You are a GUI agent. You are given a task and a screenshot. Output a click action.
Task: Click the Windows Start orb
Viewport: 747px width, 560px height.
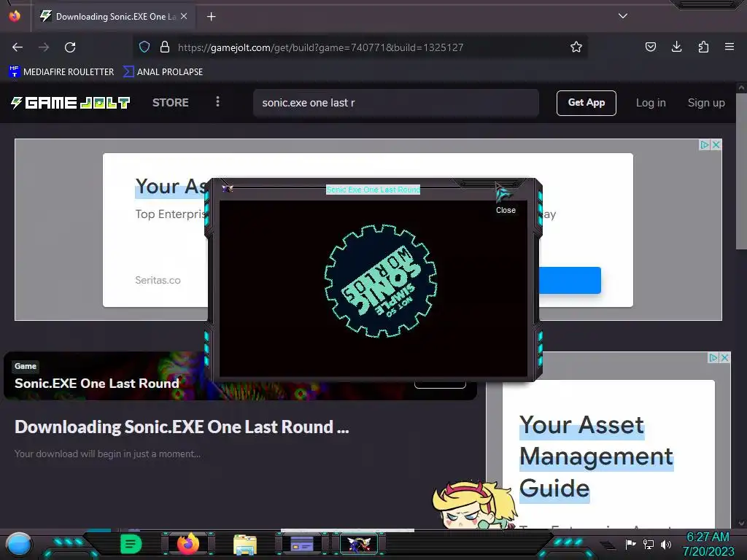tap(18, 544)
